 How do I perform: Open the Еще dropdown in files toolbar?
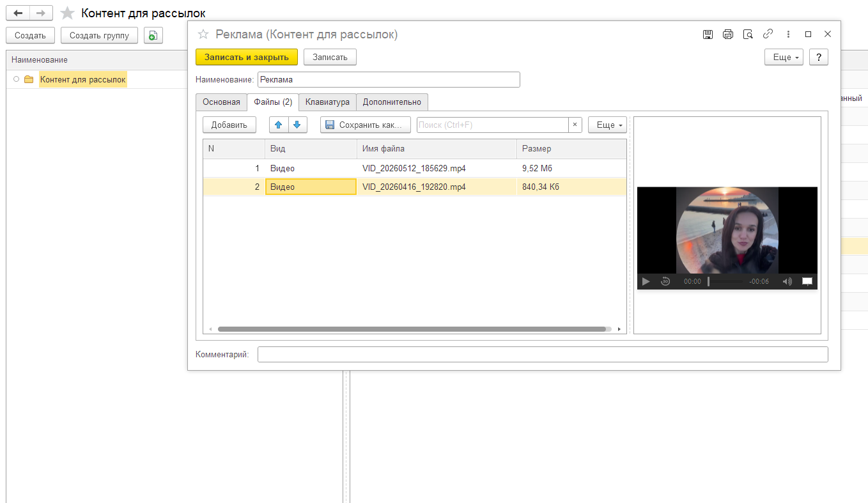tap(607, 125)
